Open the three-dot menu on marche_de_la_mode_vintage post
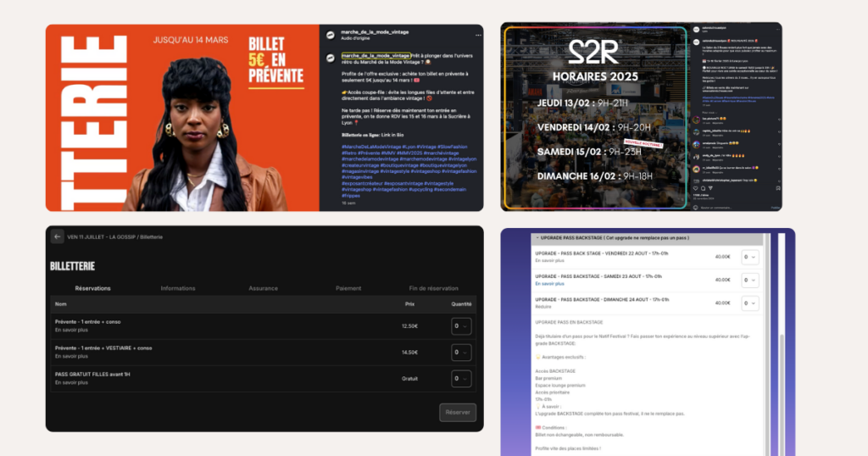868x456 pixels. [x=478, y=35]
